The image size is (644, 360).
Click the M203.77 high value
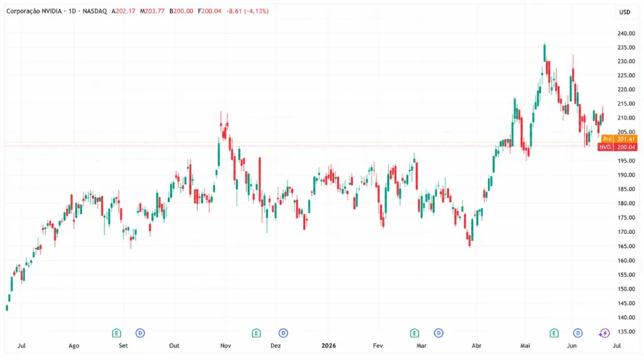tap(152, 11)
